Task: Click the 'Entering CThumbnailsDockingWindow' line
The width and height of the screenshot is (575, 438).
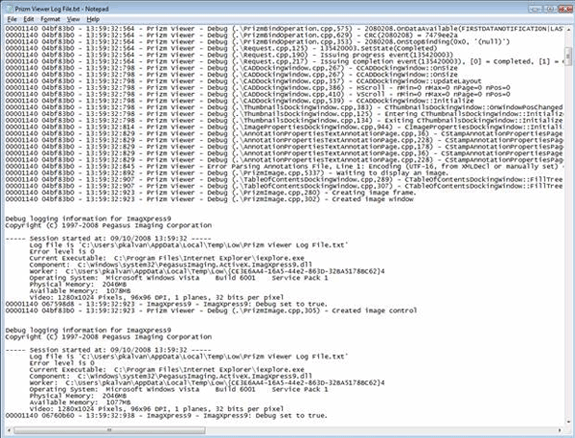Action: [284, 114]
